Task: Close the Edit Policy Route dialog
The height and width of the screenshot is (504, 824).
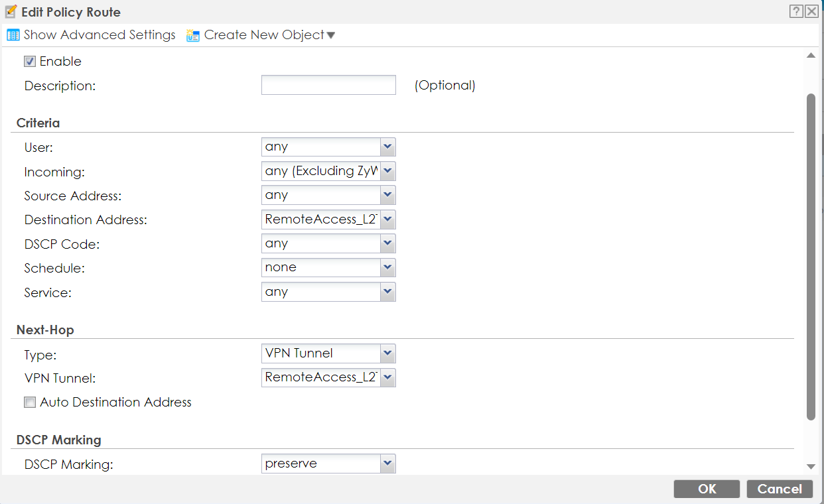Action: [811, 12]
